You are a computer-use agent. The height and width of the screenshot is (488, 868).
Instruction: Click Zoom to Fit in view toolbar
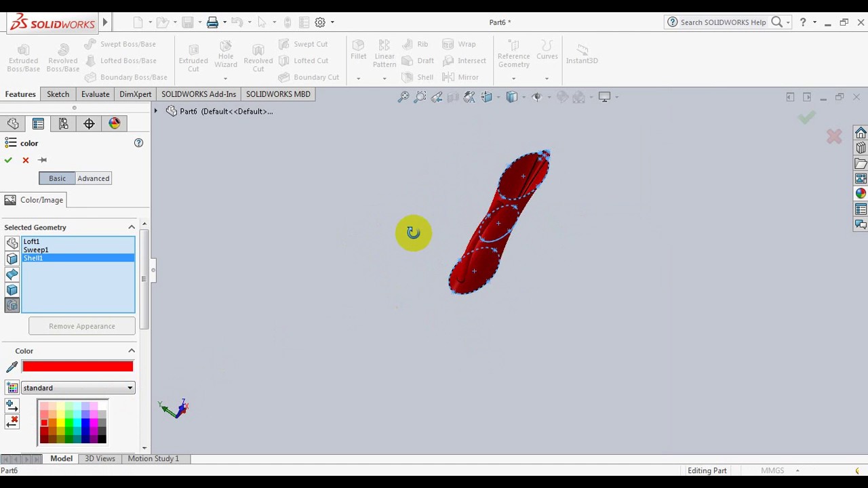click(403, 97)
